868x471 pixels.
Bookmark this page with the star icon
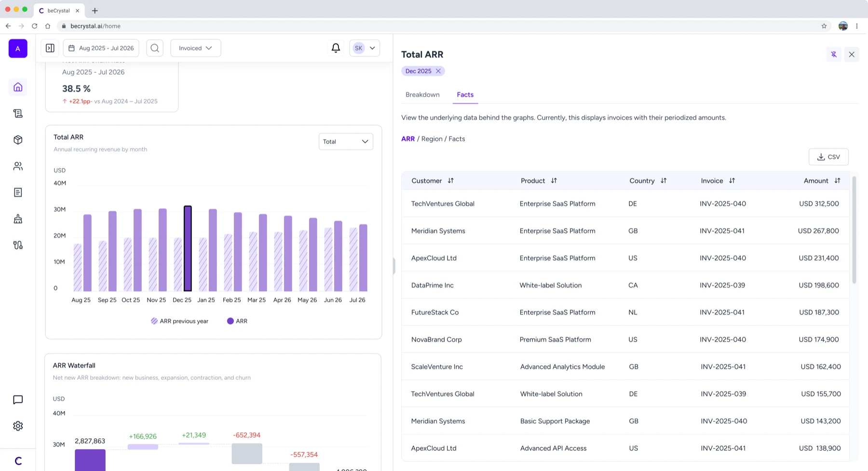pos(824,26)
